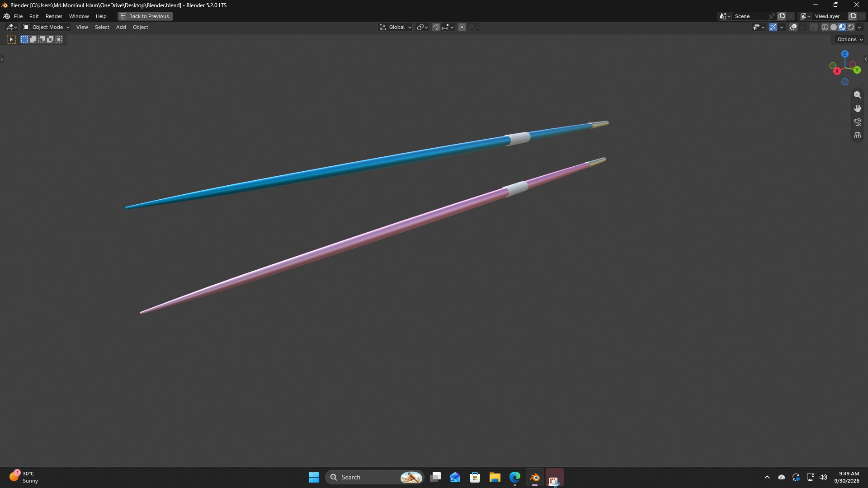Screen dimensions: 868x488
Task: Open the Transform Pivot Point dropdown
Action: [422, 28]
